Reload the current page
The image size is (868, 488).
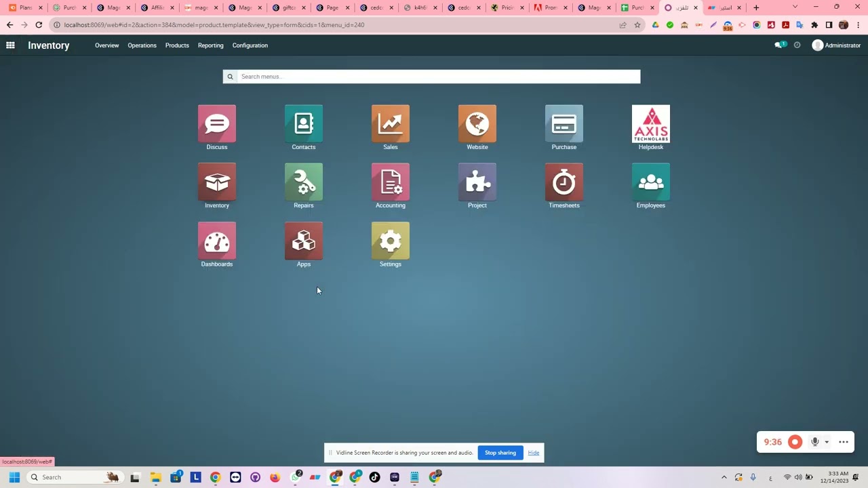39,25
